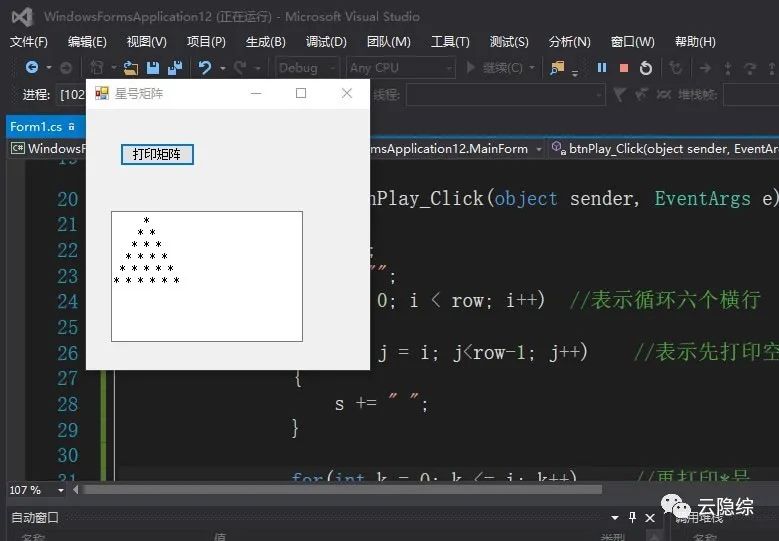Open the 工具(T) menu
The height and width of the screenshot is (541, 779).
tap(450, 42)
